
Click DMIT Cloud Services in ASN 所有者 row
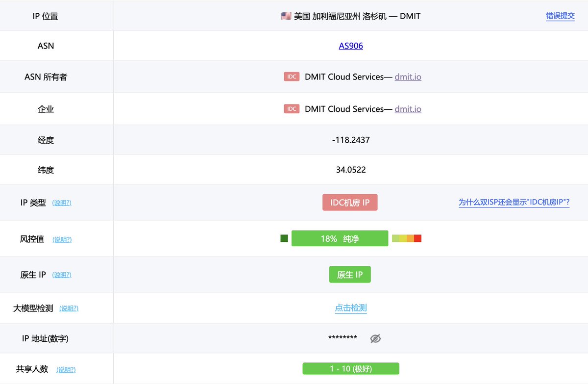[344, 77]
